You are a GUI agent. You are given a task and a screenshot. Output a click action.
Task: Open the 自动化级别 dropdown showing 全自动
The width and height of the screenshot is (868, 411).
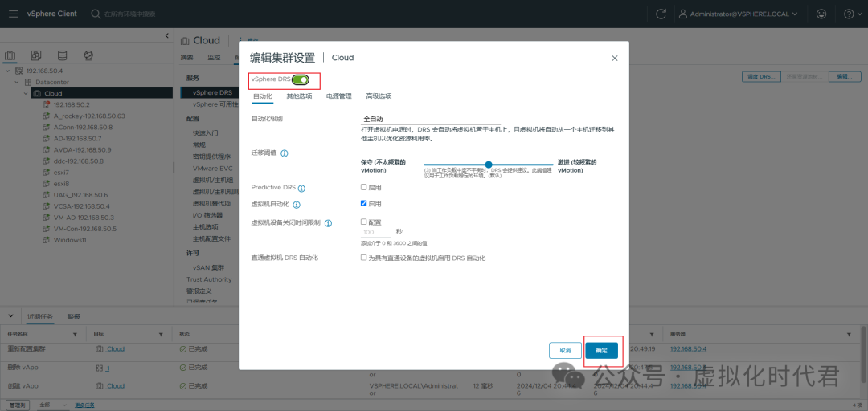(x=431, y=119)
